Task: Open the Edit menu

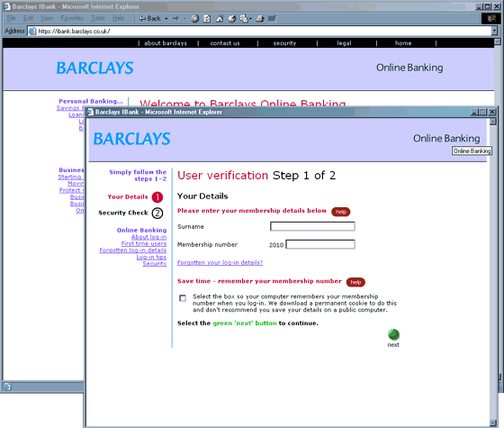Action: [28, 18]
